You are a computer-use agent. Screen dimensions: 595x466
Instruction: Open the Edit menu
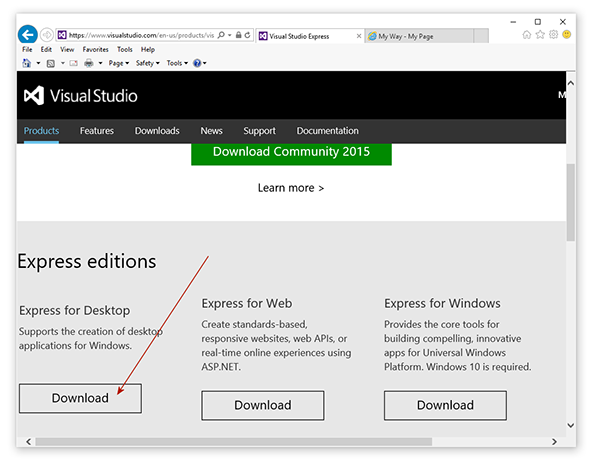tap(46, 49)
